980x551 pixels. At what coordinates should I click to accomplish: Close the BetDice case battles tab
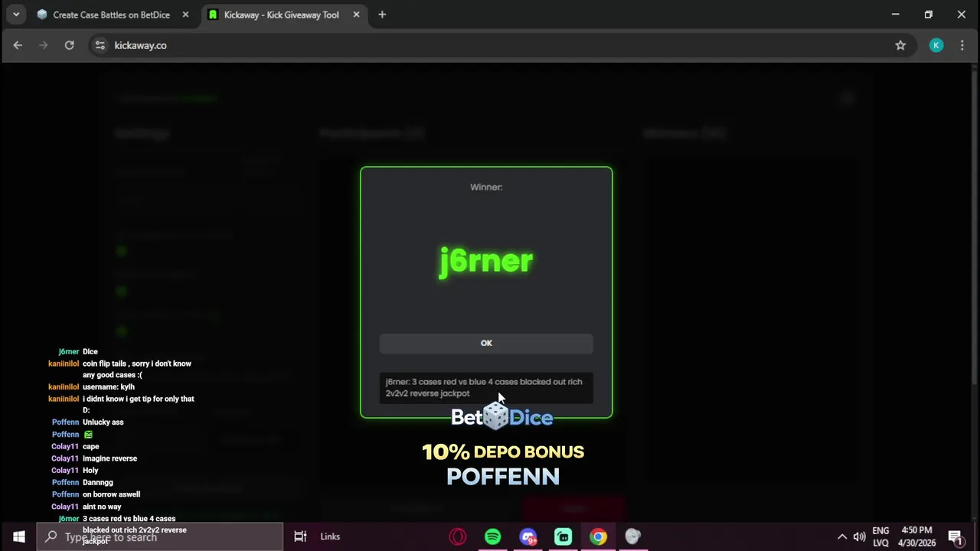[185, 15]
